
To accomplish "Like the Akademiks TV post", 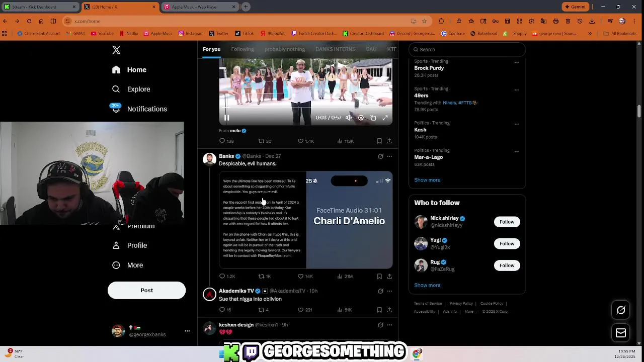I will [x=305, y=310].
